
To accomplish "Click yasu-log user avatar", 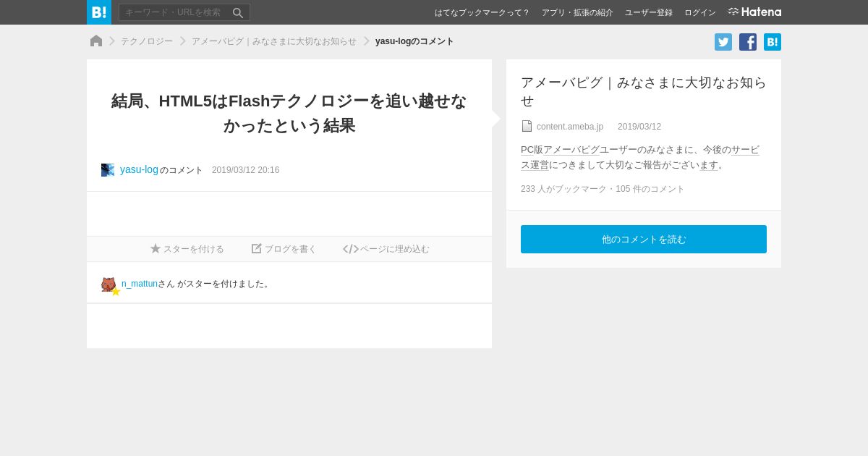I will coord(108,170).
